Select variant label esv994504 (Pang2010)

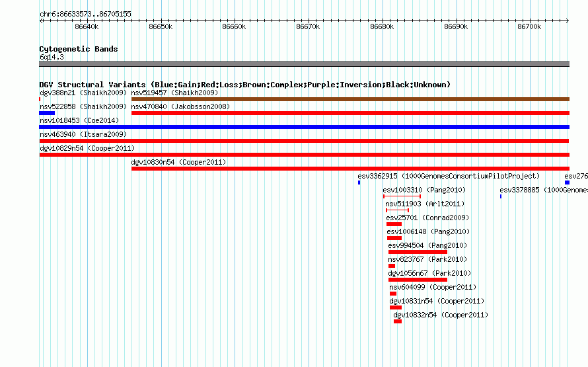[427, 245]
